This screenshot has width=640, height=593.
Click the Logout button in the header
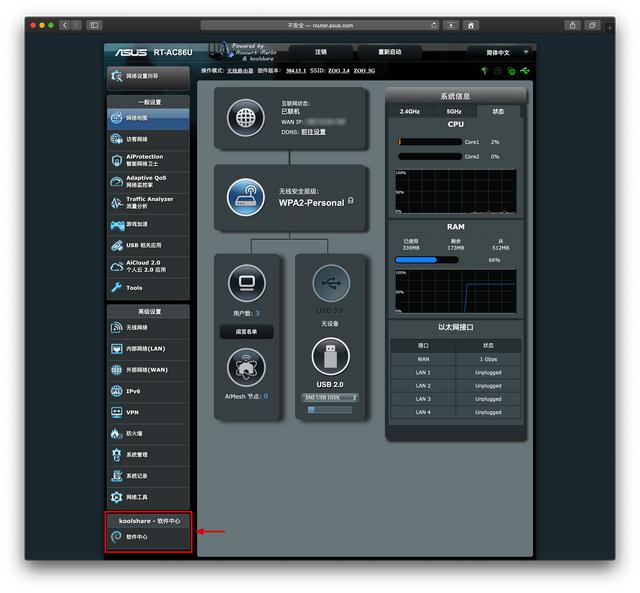coord(321,52)
